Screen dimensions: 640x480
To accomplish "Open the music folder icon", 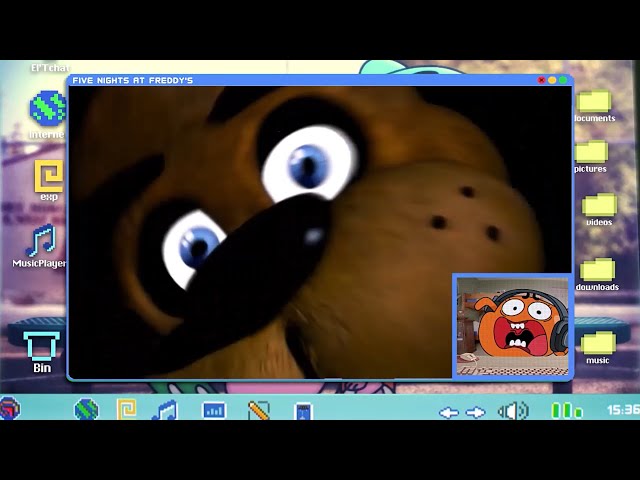I will [x=598, y=343].
